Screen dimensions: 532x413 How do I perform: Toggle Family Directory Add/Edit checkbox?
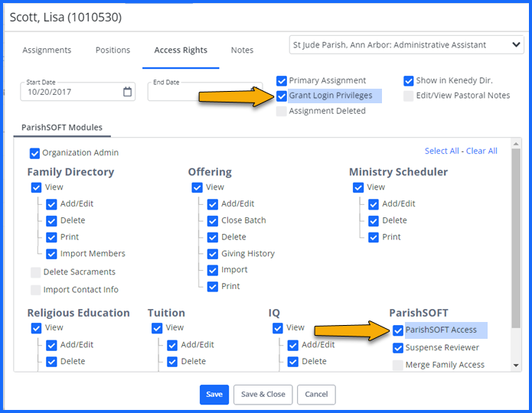coord(51,204)
